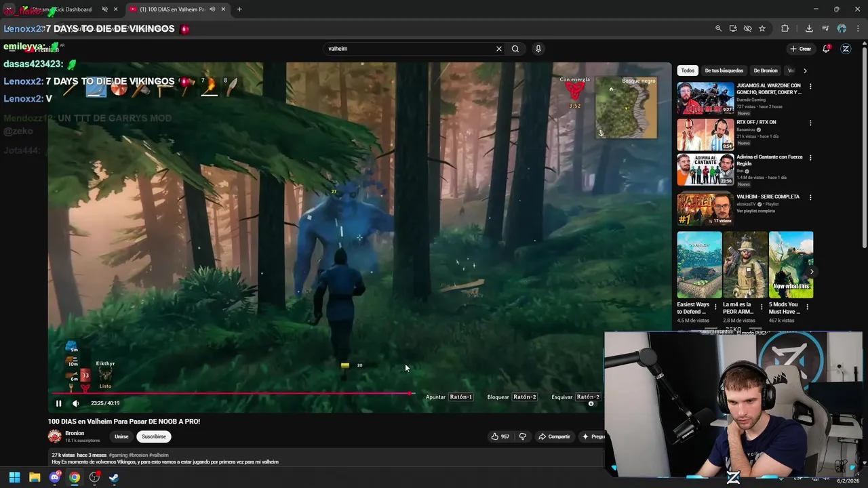This screenshot has height=488, width=868.
Task: Open options for Jugamos al Warzone video
Action: point(810,86)
